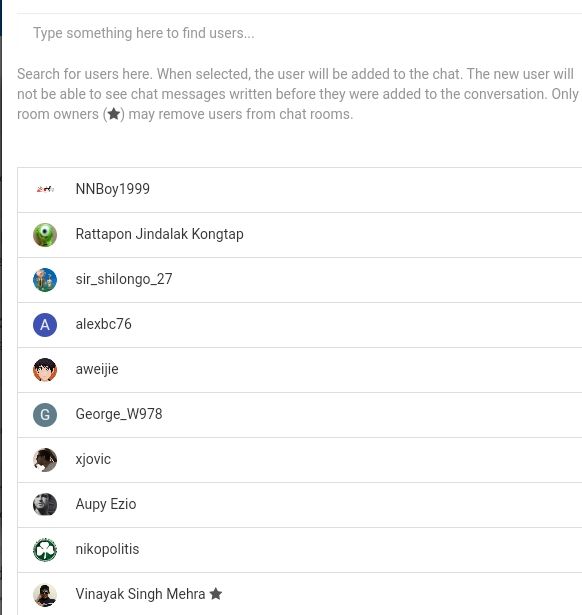Click alexbc76's blue letter A avatar
The height and width of the screenshot is (615, 582).
45,325
